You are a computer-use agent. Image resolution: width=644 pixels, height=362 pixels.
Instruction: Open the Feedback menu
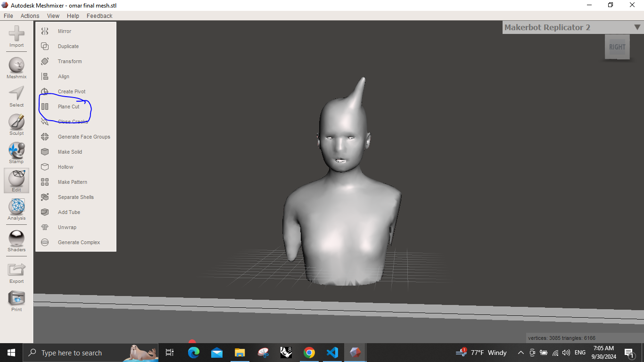pyautogui.click(x=99, y=16)
